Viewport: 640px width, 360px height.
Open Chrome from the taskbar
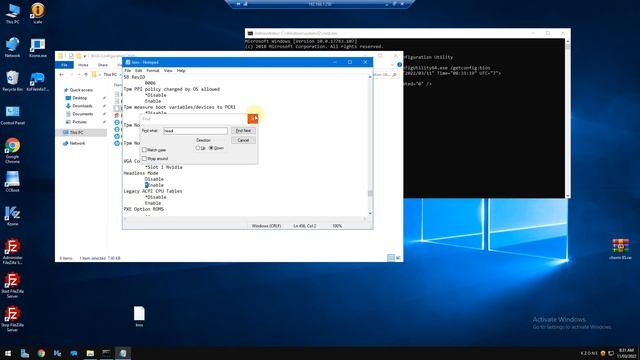pos(41,353)
